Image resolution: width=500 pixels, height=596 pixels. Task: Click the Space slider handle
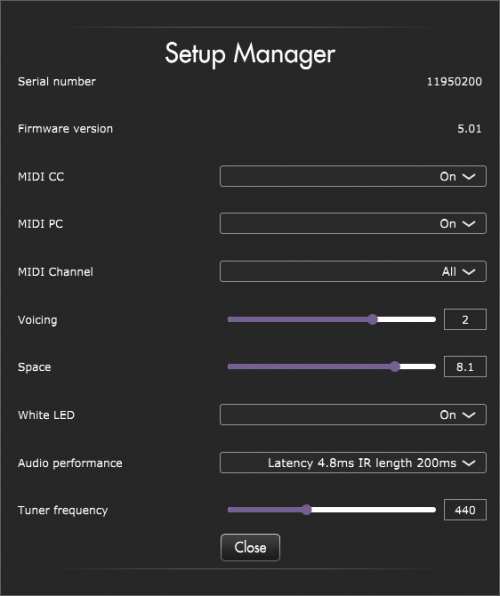[395, 366]
